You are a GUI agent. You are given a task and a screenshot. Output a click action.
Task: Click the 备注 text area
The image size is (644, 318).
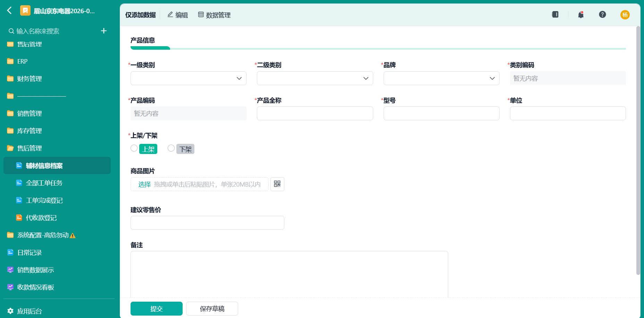(x=289, y=274)
